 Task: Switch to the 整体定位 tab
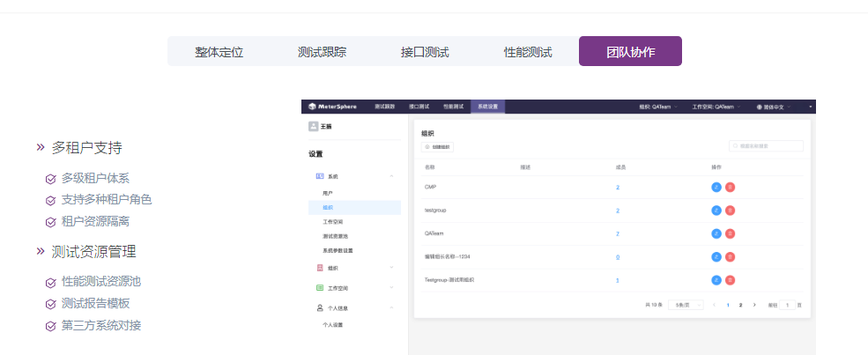(219, 51)
